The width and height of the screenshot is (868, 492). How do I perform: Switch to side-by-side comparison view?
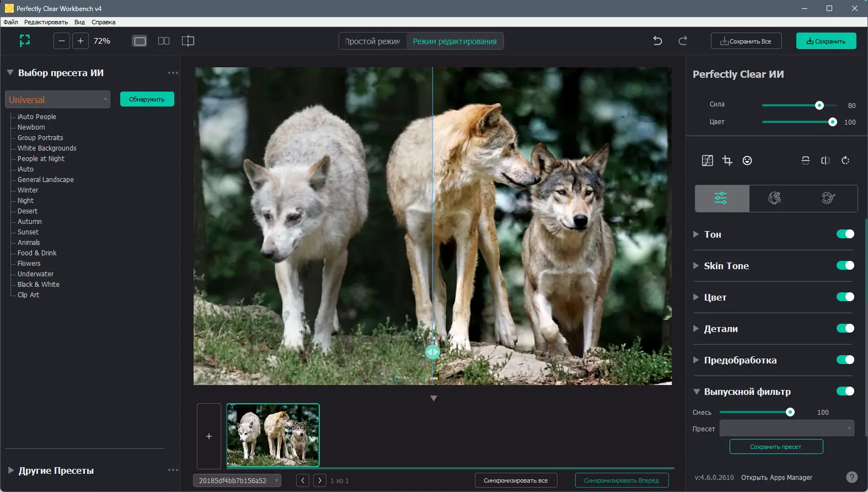pos(164,41)
